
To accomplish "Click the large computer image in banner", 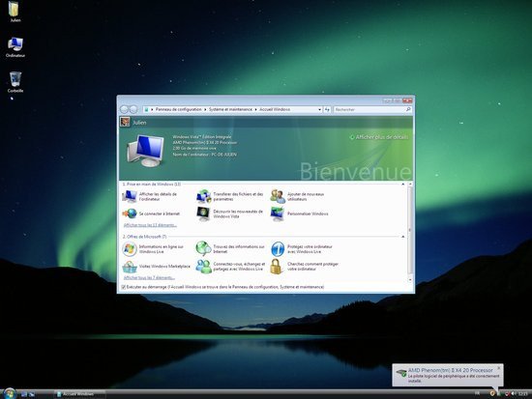I will coord(146,151).
